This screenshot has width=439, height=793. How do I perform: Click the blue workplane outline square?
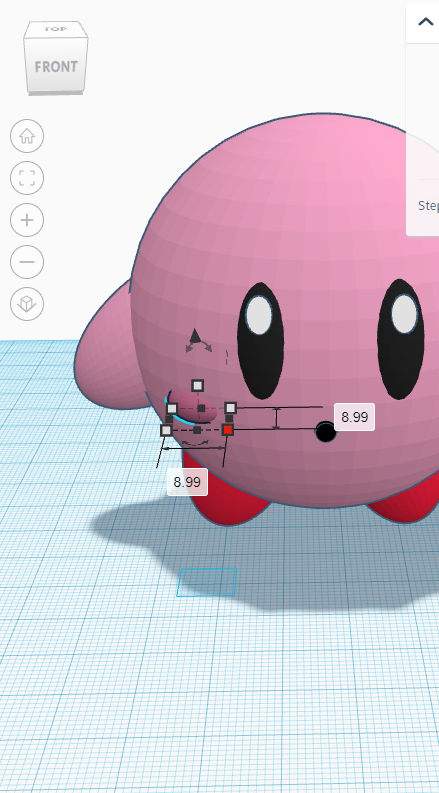pyautogui.click(x=207, y=582)
